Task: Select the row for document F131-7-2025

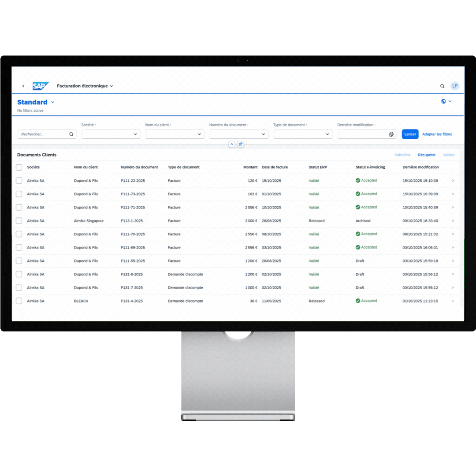Action: [x=19, y=287]
